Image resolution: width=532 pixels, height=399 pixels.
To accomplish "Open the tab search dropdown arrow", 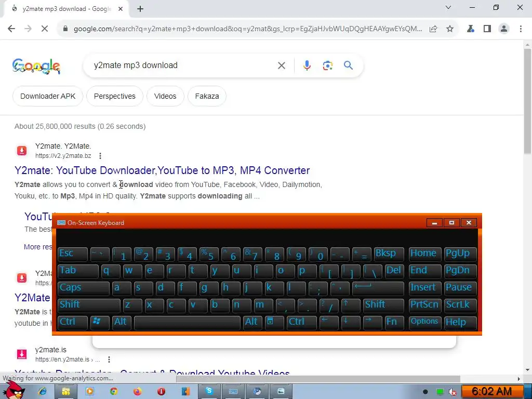I will 448,7.
